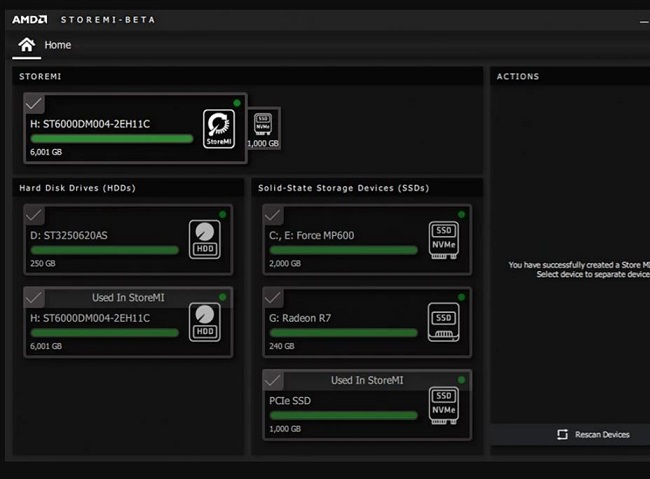
Task: Click green status dot on StoreMI H: card
Action: (237, 103)
